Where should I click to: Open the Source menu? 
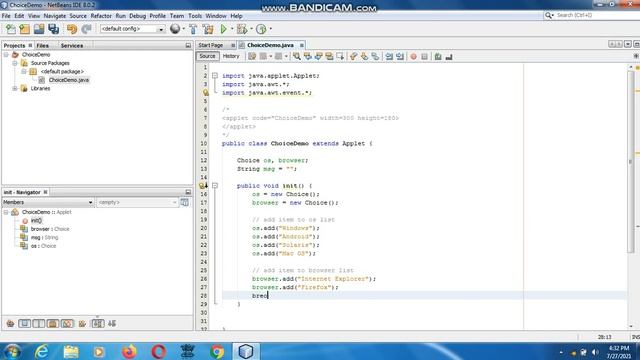coord(78,16)
